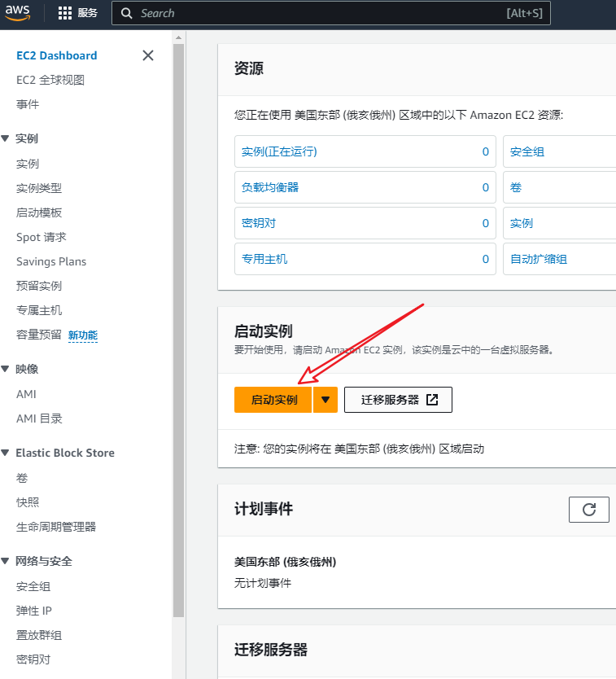Open 实例 list under 实例 section
The width and height of the screenshot is (616, 679).
pos(28,164)
